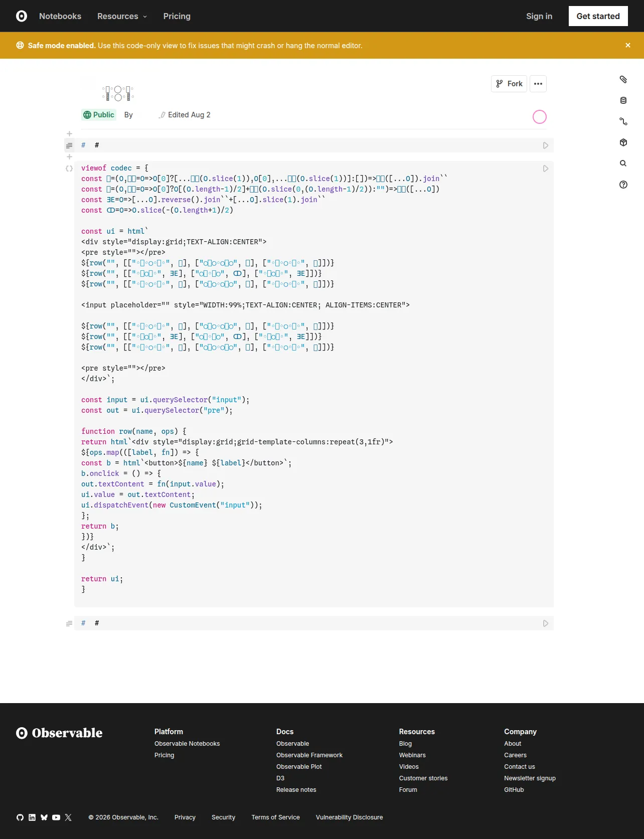Open Observable Notebooks footer link
This screenshot has width=644, height=839.
(x=187, y=744)
